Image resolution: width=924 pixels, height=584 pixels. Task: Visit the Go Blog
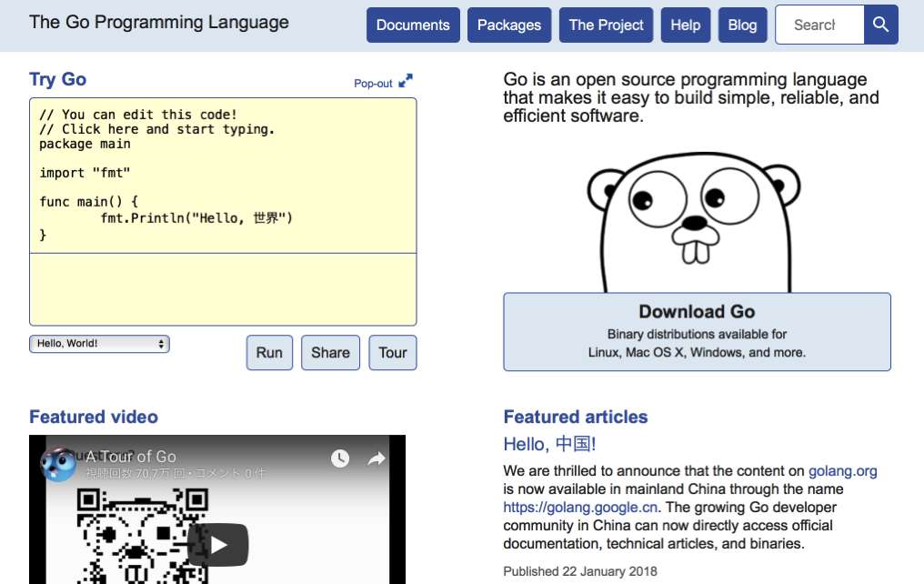(x=742, y=25)
